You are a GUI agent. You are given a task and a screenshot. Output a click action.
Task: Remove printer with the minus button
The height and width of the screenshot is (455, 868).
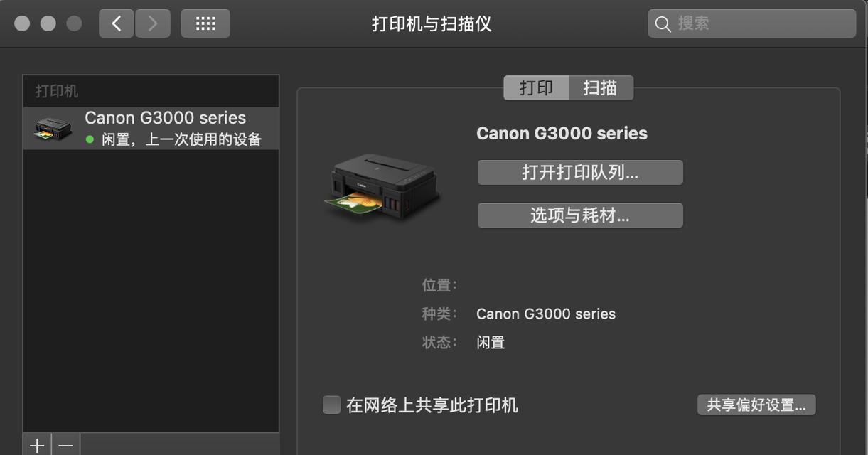[x=66, y=445]
